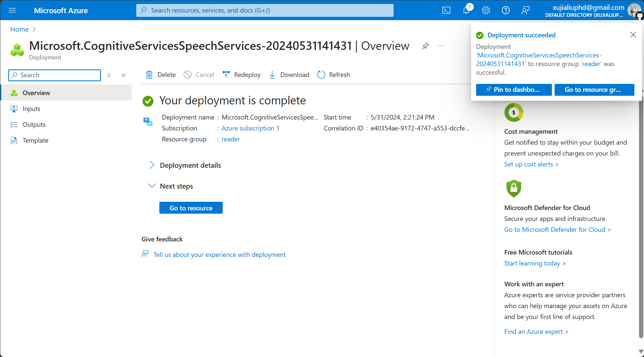
Task: Pin deployment page with pushpin icon
Action: [425, 46]
